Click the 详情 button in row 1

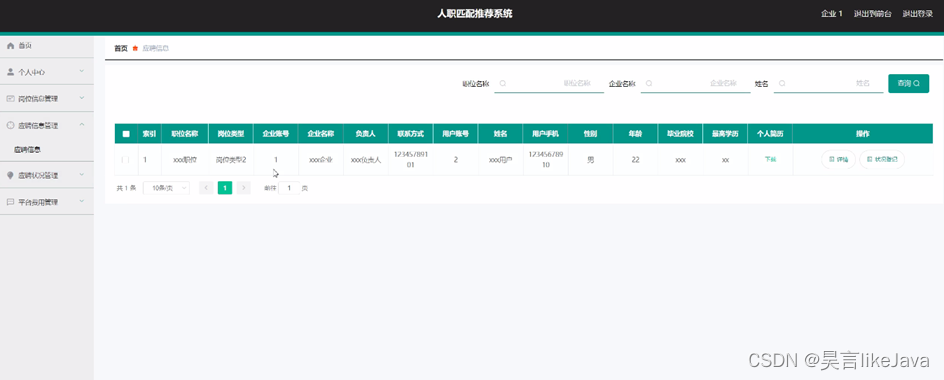coord(838,160)
